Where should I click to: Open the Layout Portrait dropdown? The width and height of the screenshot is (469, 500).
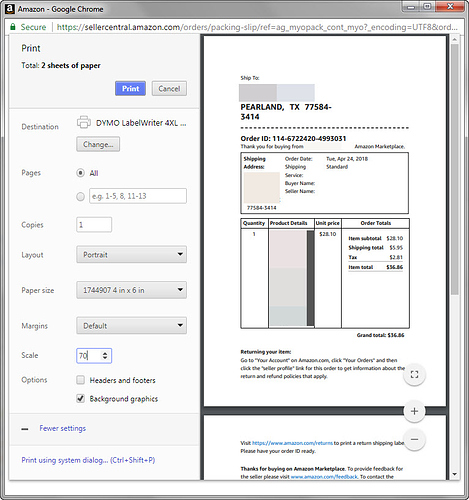[x=131, y=255]
